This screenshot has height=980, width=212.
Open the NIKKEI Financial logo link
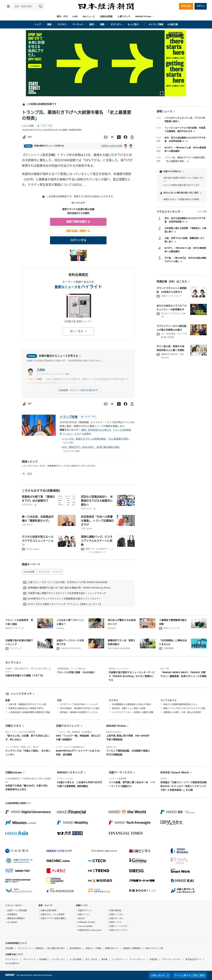[71, 812]
